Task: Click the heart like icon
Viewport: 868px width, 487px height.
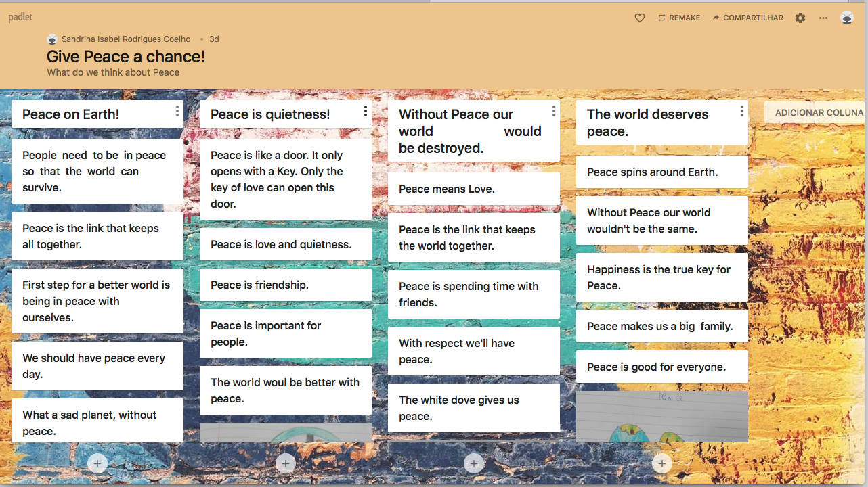Action: point(640,18)
